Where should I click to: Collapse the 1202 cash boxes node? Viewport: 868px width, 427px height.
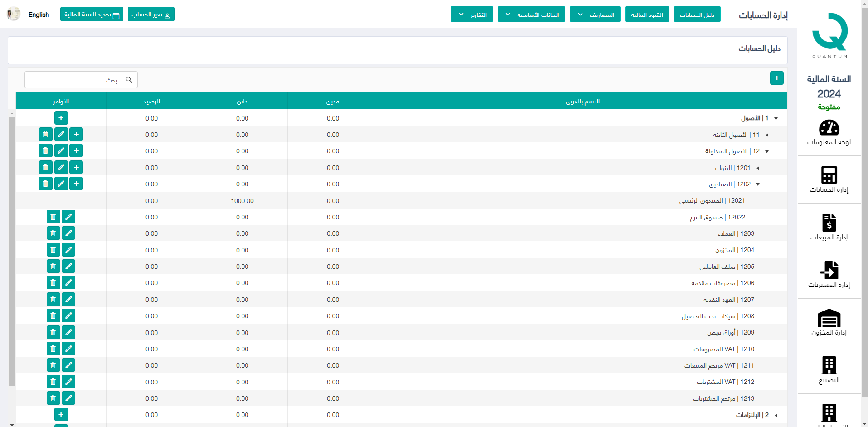click(758, 184)
